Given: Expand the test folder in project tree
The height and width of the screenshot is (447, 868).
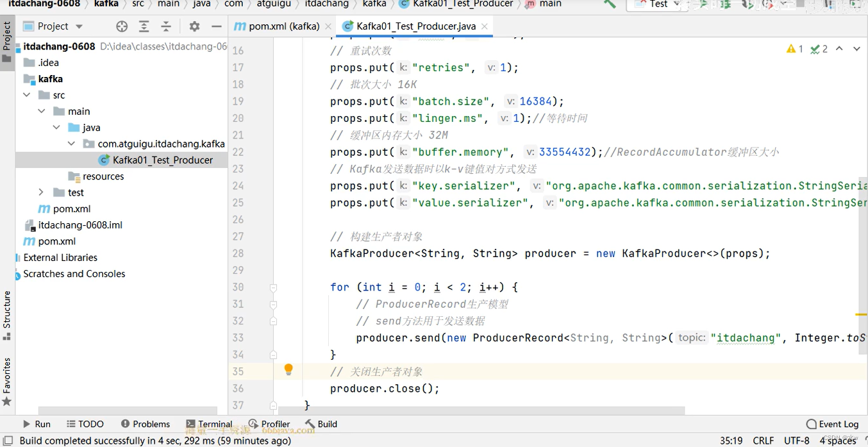Looking at the screenshot, I should point(41,192).
